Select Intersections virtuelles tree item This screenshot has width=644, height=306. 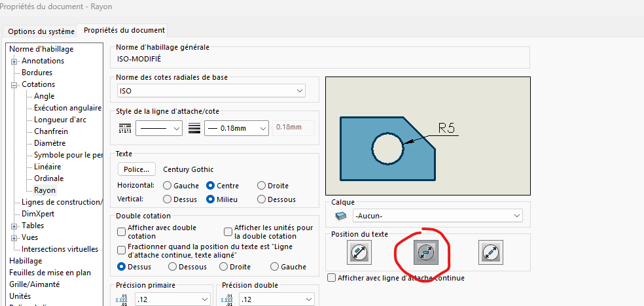pos(60,249)
